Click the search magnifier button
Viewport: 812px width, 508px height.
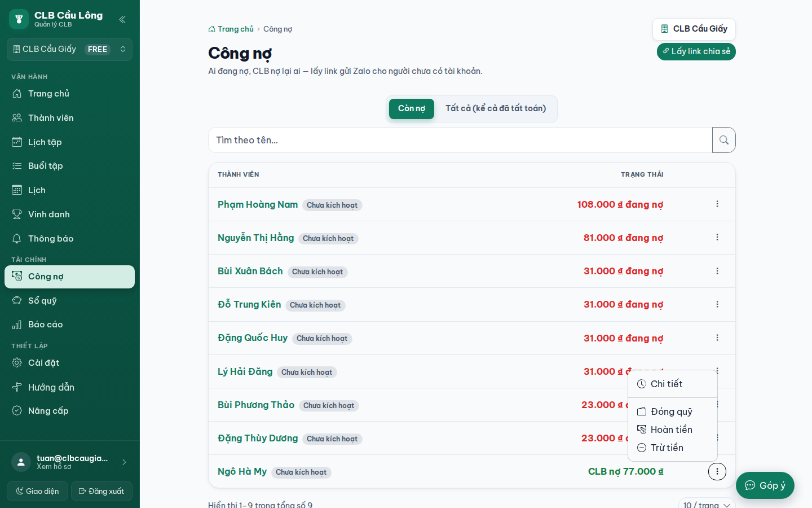pyautogui.click(x=724, y=140)
